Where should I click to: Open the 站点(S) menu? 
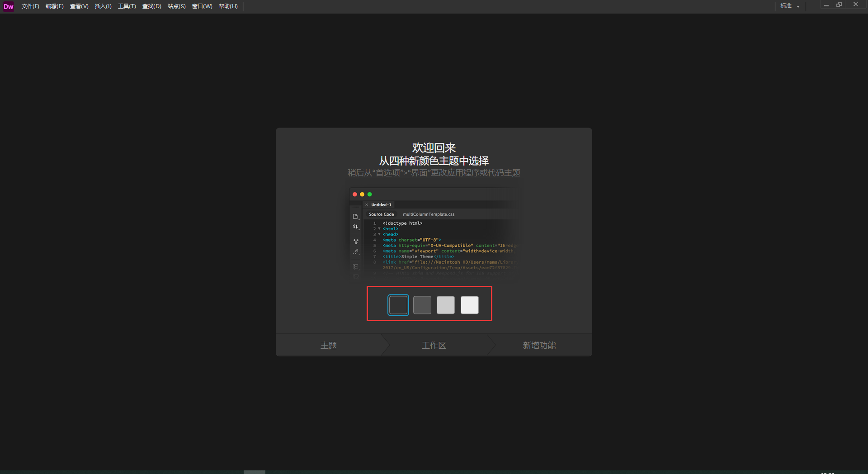(x=177, y=6)
